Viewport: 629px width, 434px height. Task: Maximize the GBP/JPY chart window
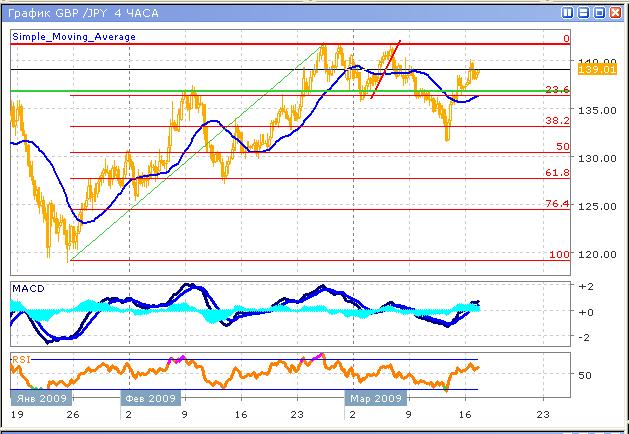coord(600,11)
